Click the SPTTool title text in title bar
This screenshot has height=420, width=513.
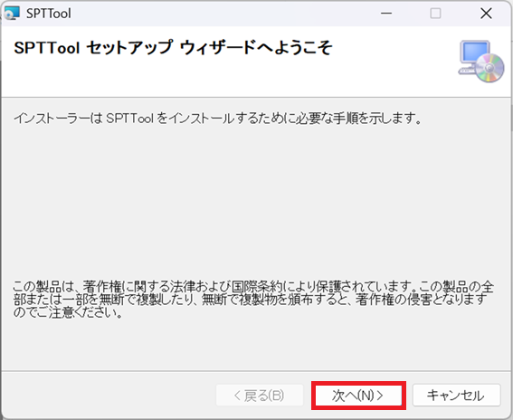[x=49, y=14]
